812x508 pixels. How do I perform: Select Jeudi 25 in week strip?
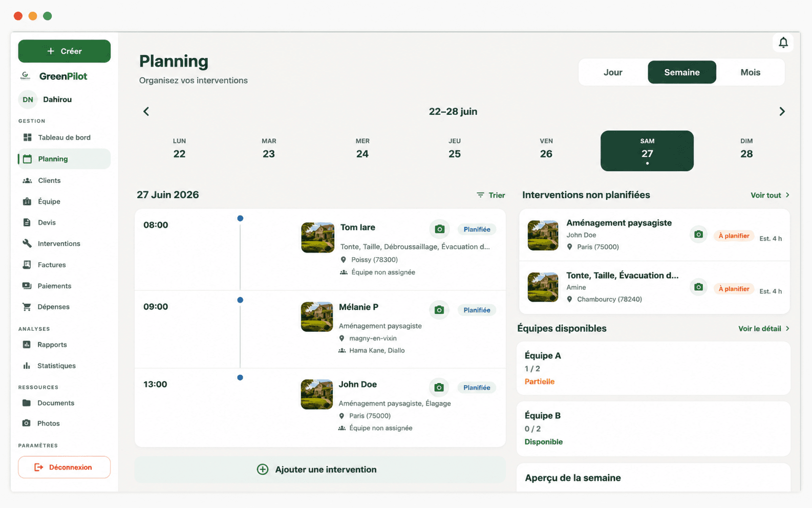[x=455, y=149]
